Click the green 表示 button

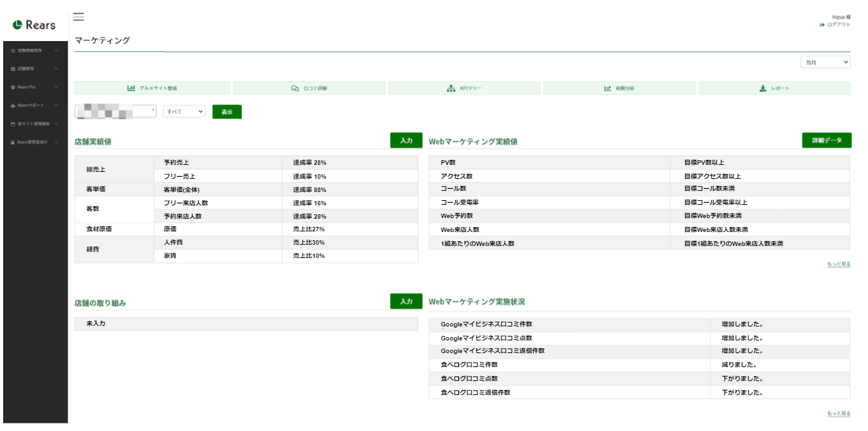tap(227, 112)
